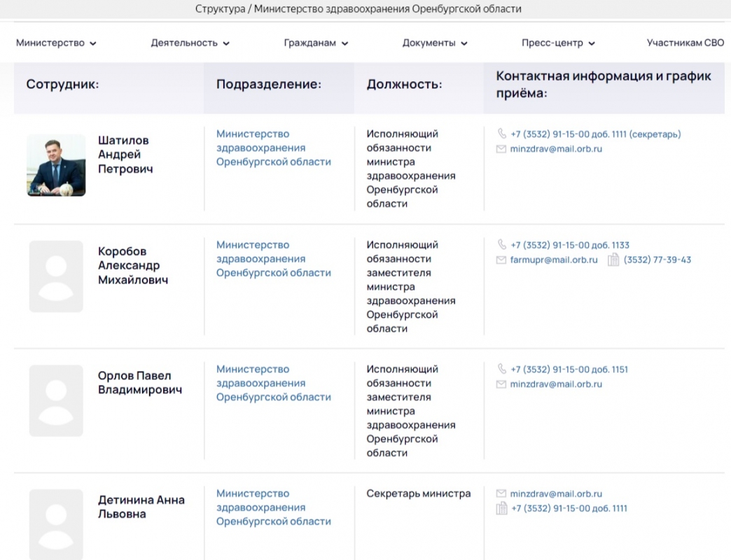This screenshot has height=560, width=731.
Task: Click the phone icon next to доб. 1151
Action: (502, 369)
